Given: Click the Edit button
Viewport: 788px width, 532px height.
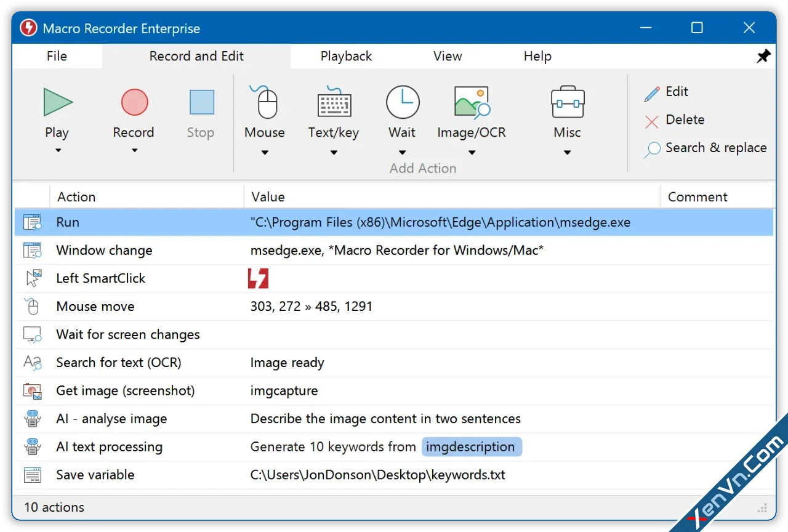Looking at the screenshot, I should (x=667, y=92).
